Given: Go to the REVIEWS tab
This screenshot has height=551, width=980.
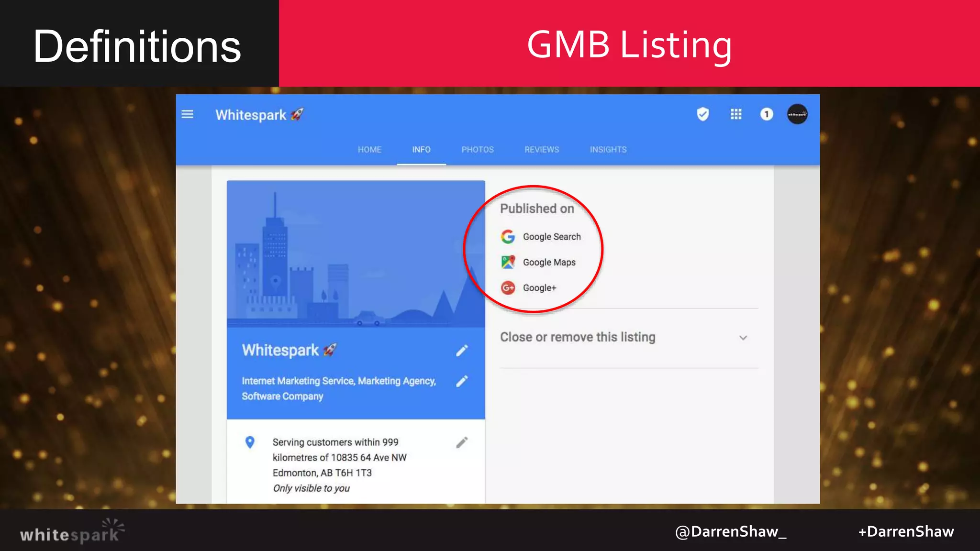Looking at the screenshot, I should click(x=542, y=150).
